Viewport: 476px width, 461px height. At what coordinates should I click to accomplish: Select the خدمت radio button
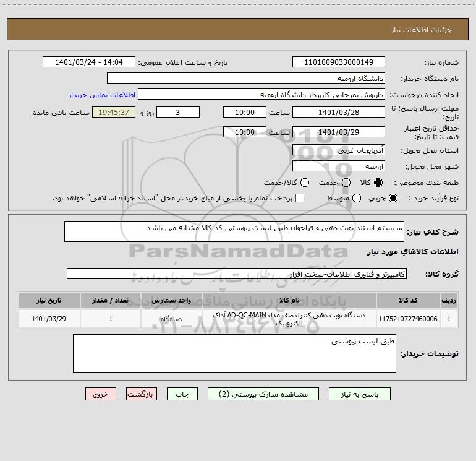pyautogui.click(x=346, y=183)
